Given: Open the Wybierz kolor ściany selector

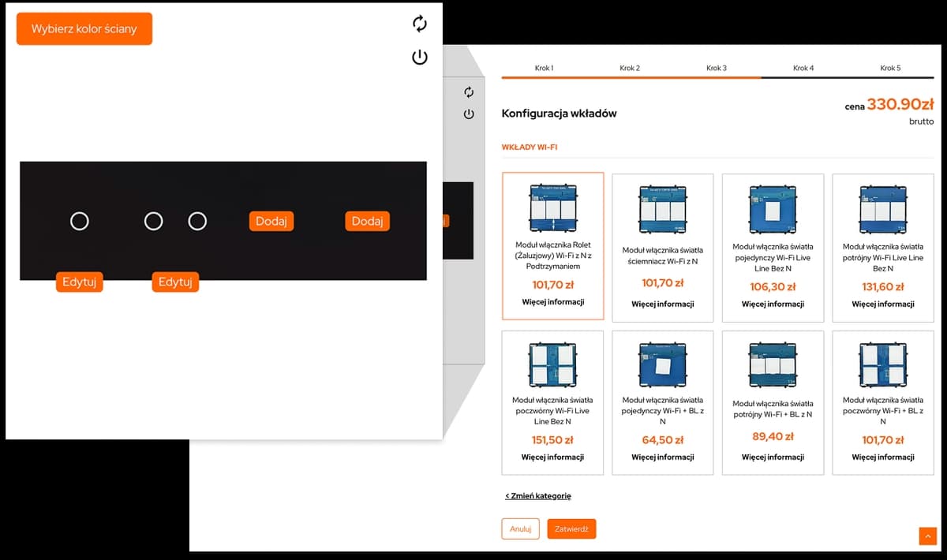Looking at the screenshot, I should (x=84, y=29).
